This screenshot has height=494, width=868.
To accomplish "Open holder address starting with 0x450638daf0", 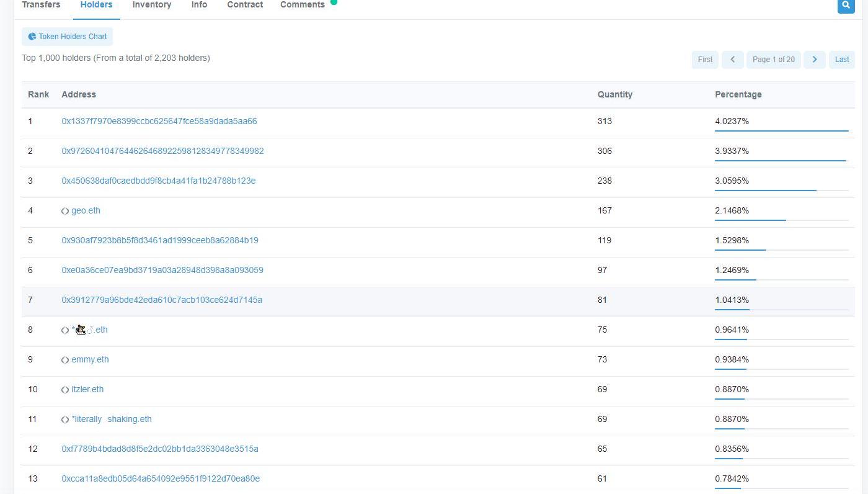I will pyautogui.click(x=158, y=181).
